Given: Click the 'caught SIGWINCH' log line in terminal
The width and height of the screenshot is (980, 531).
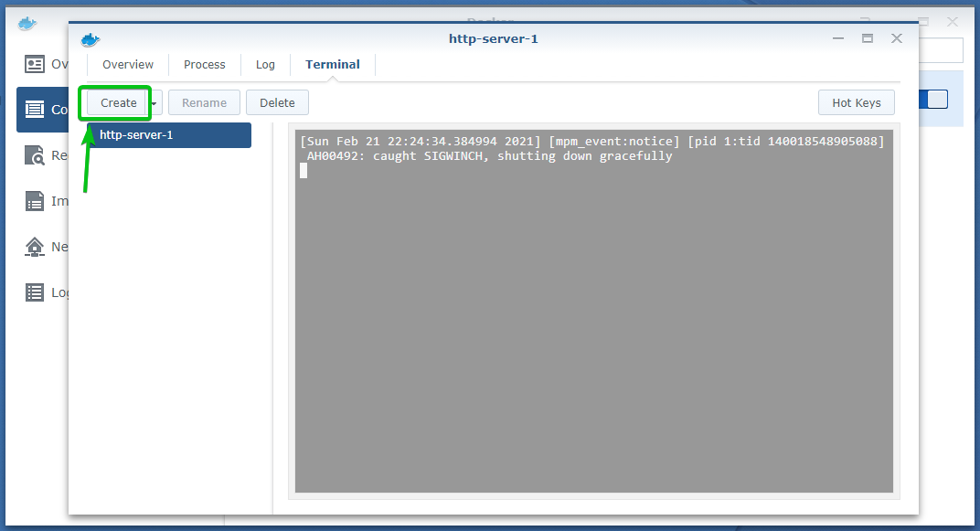Looking at the screenshot, I should tap(489, 156).
